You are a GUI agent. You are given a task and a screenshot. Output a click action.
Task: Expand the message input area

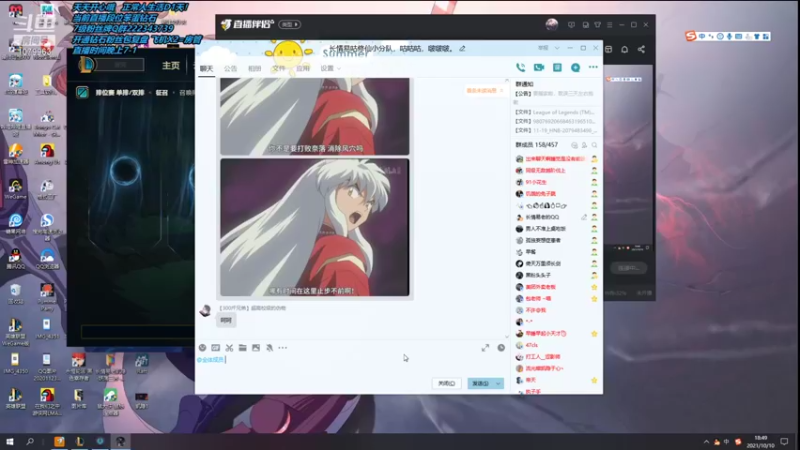(x=485, y=348)
